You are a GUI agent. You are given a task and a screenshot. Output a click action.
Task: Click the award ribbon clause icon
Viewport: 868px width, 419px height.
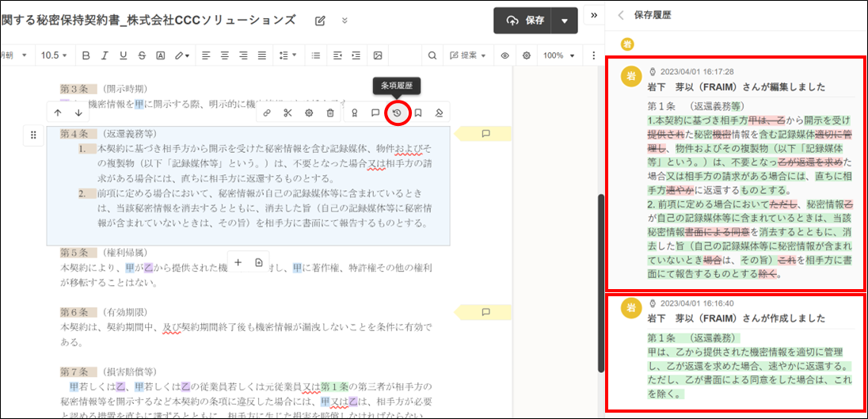click(354, 113)
